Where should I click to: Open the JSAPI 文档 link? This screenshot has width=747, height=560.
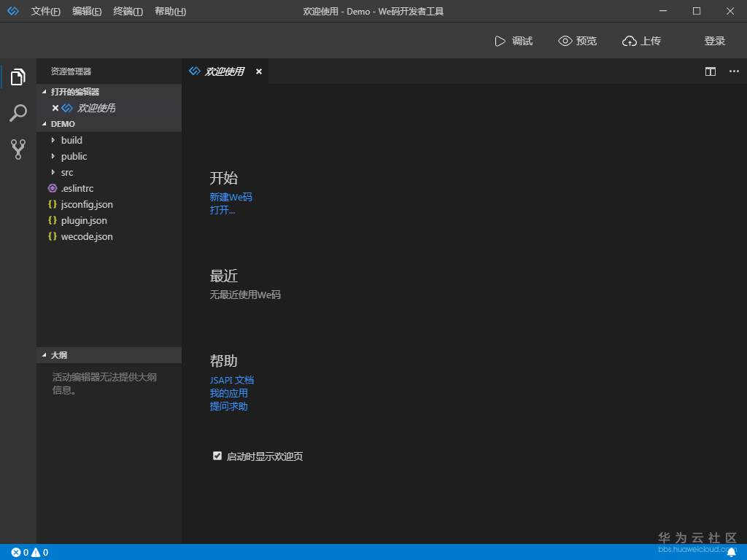click(232, 380)
